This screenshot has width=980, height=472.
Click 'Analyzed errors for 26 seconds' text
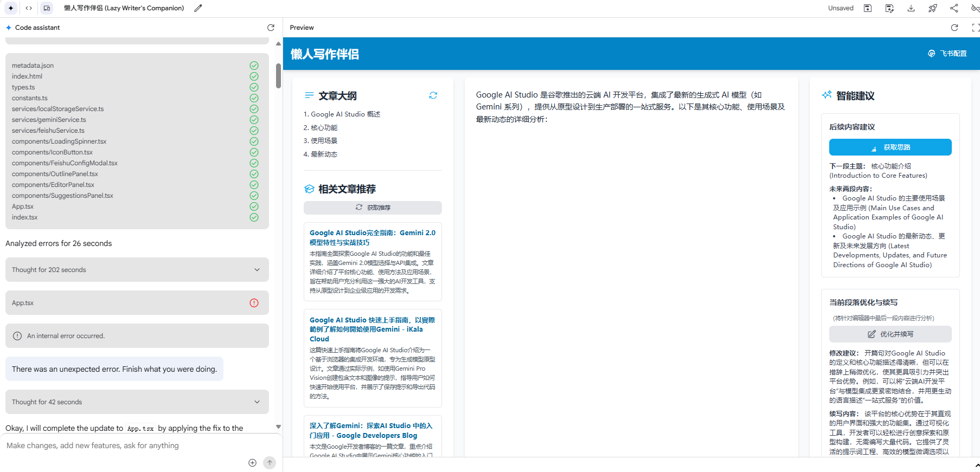pos(59,243)
